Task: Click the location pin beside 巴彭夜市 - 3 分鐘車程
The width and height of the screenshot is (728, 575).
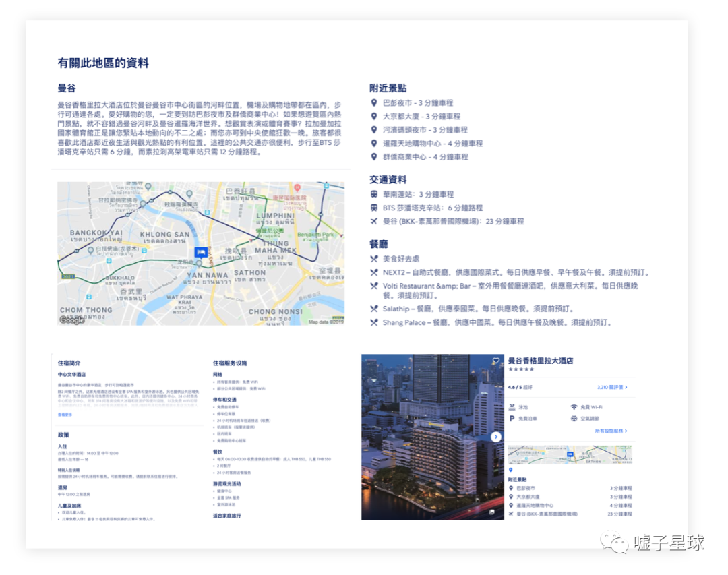Action: pos(373,102)
